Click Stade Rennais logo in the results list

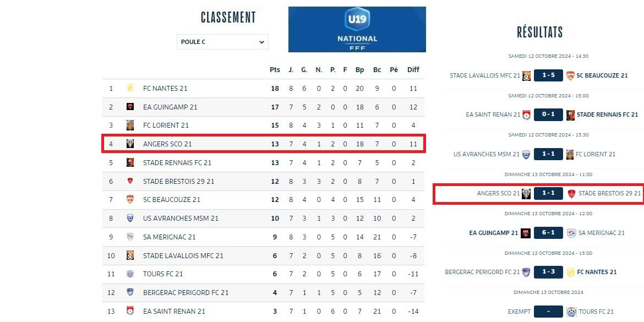pos(570,114)
